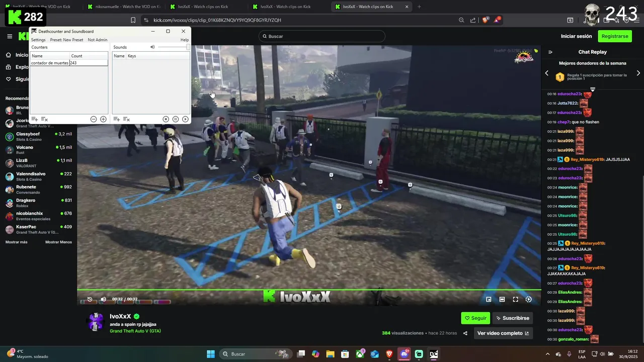This screenshot has width=644, height=362.
Task: Open Settings menu in Deathcounter
Action: click(x=38, y=40)
